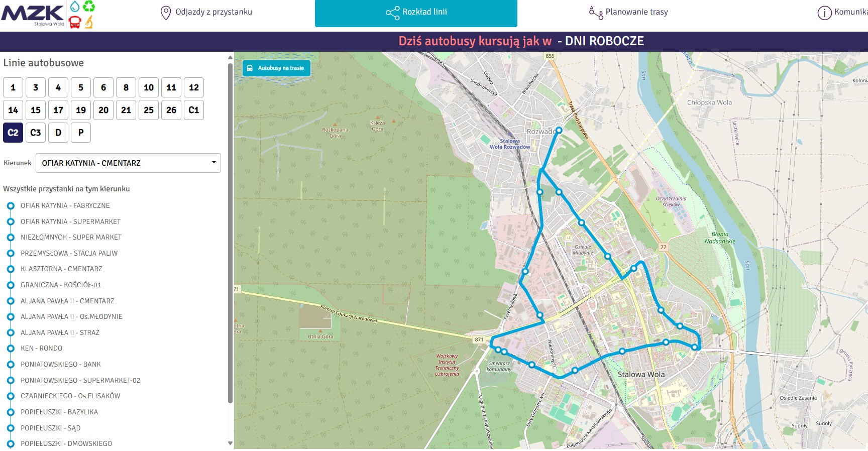Choose bus line P
Viewport: 868px width, 451px height.
tap(81, 133)
